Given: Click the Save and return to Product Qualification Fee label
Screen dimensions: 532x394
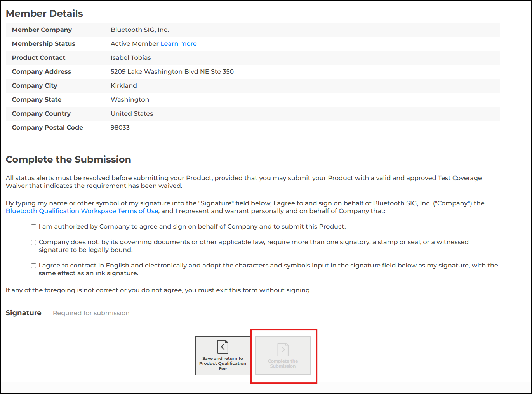Looking at the screenshot, I should [x=223, y=363].
